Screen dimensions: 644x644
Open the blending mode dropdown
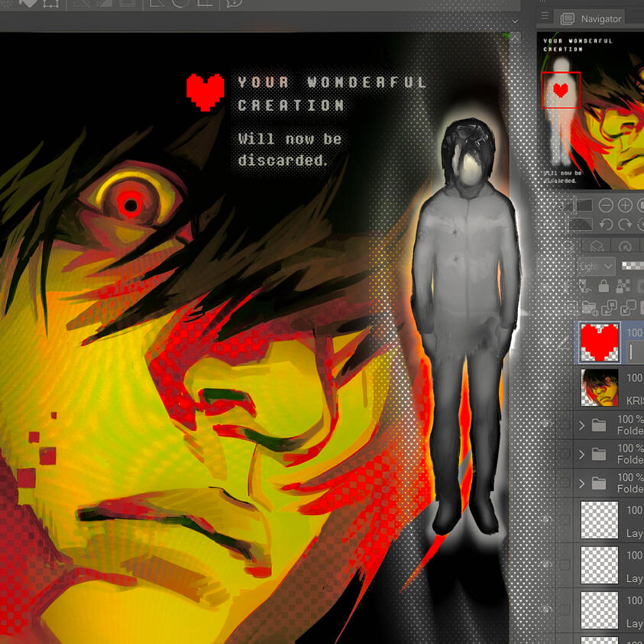[x=597, y=266]
